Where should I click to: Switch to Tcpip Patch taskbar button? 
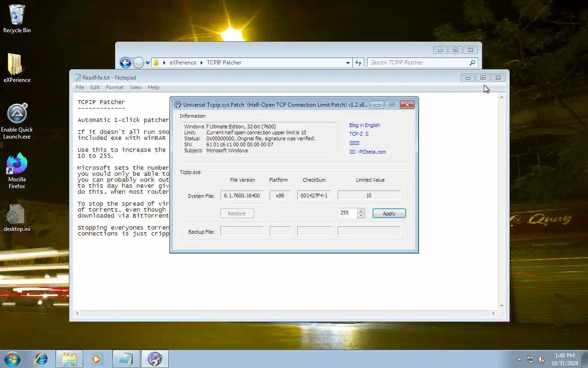coord(155,359)
